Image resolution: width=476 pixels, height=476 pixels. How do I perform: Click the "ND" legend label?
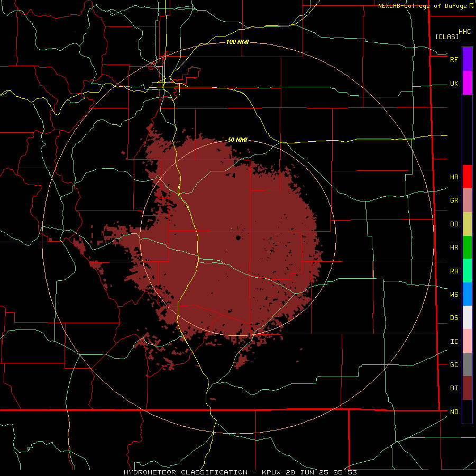pyautogui.click(x=454, y=412)
